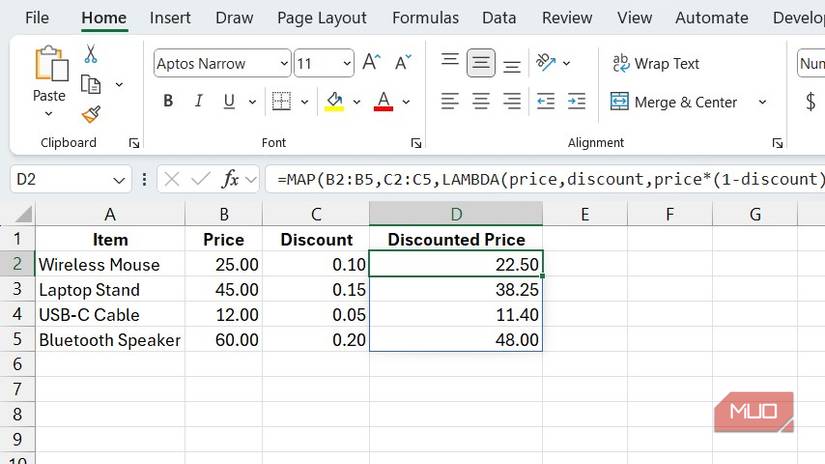825x464 pixels.
Task: Open Font settings dialog launcher
Action: (416, 143)
